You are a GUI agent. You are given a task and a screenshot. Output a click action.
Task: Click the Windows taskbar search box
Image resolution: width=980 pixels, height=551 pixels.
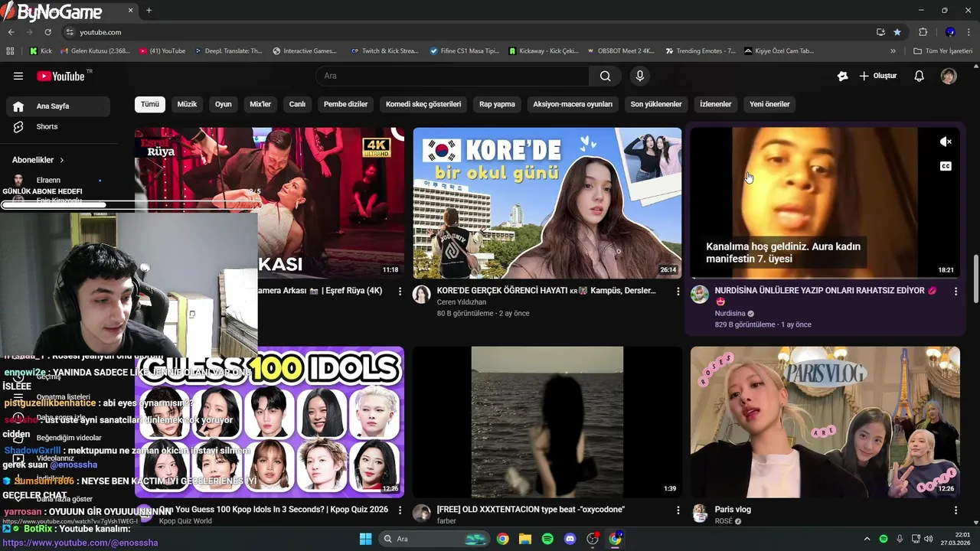tap(434, 539)
